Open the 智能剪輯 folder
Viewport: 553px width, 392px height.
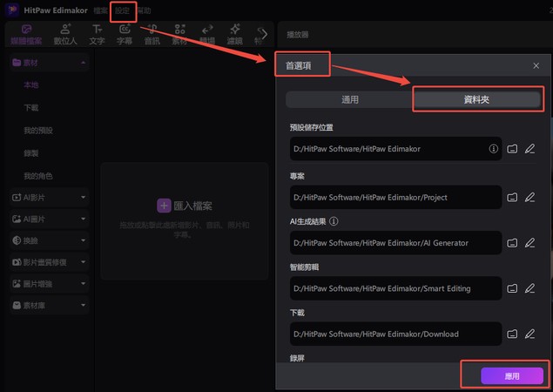(x=512, y=288)
